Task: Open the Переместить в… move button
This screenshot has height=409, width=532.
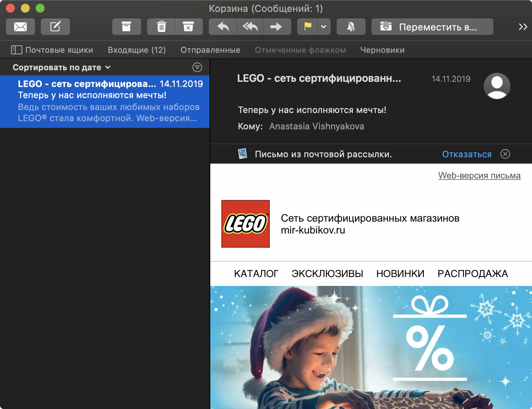Action: (432, 27)
